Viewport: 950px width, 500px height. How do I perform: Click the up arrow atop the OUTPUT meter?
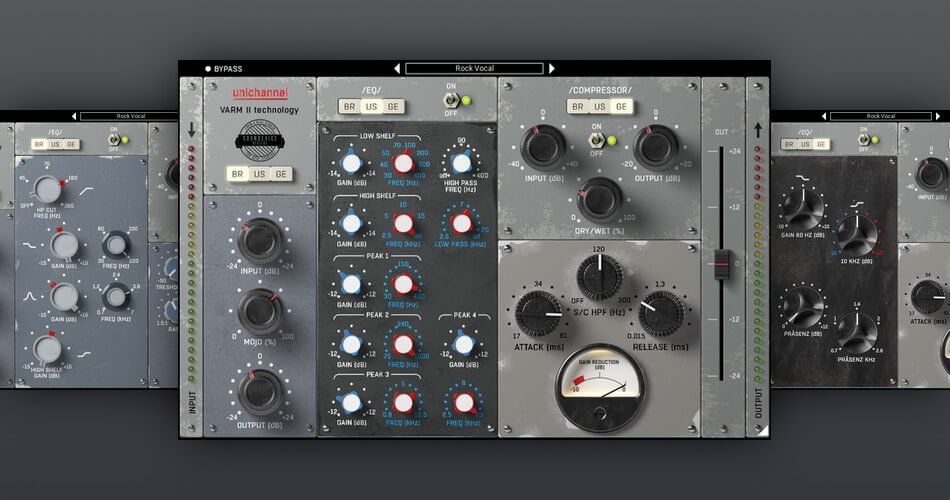point(757,129)
